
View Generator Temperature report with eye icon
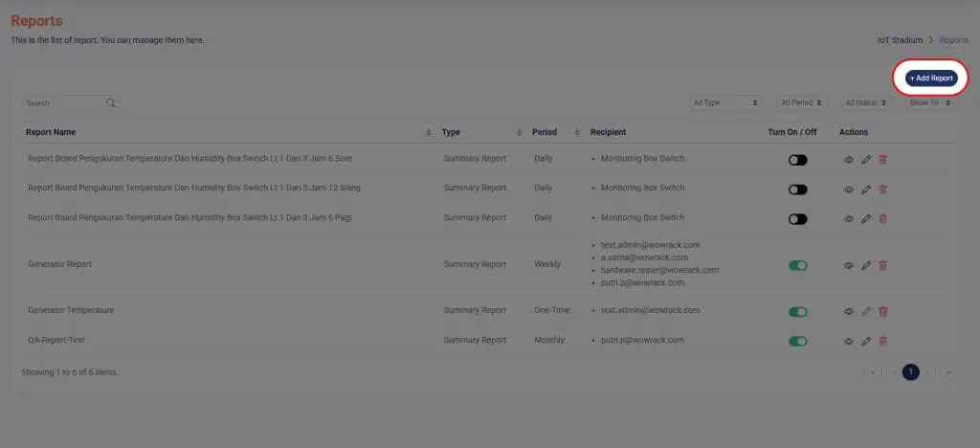coord(849,311)
